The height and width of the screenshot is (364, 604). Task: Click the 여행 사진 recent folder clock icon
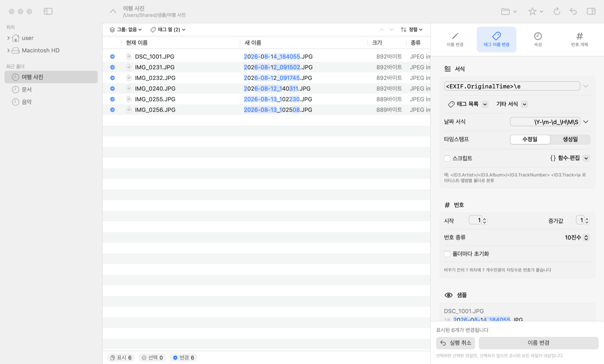pos(15,77)
